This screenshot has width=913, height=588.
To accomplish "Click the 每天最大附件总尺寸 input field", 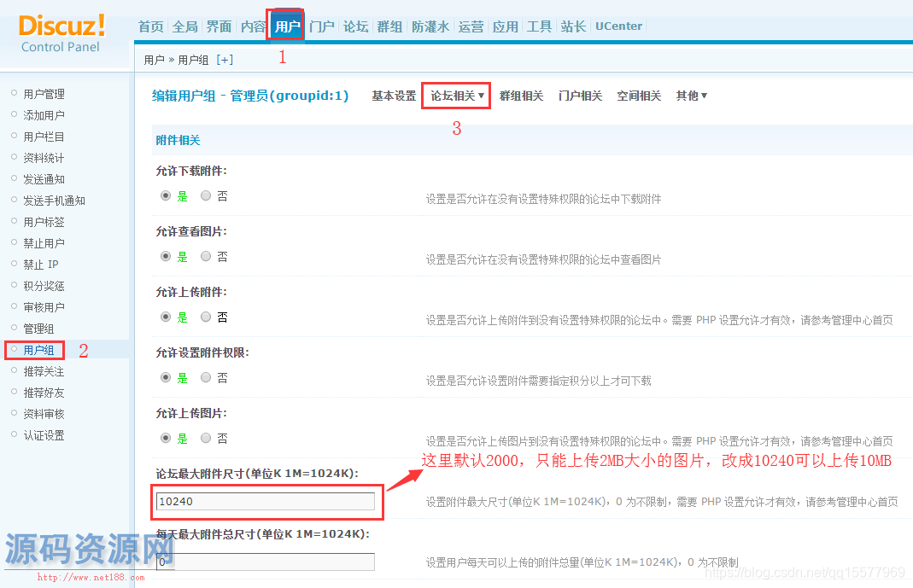I will [x=266, y=562].
